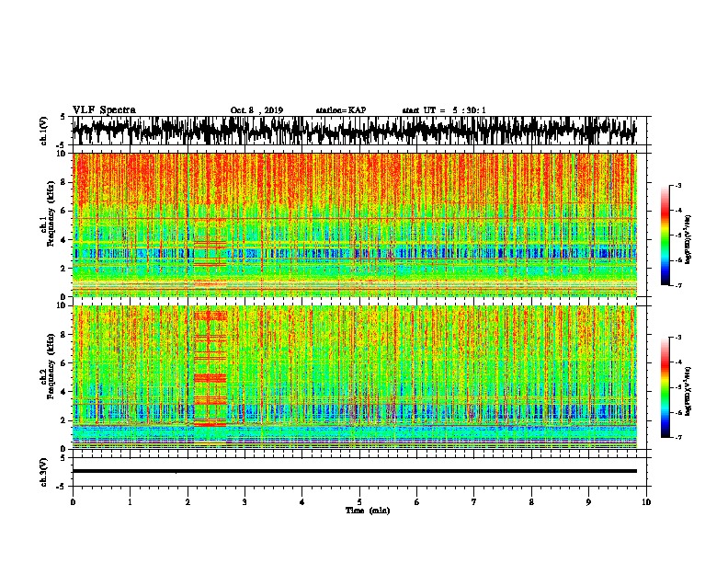Viewport: 728px width, 563px height.
Task: Click the ch.1 PSD color scale bar
Action: click(665, 236)
